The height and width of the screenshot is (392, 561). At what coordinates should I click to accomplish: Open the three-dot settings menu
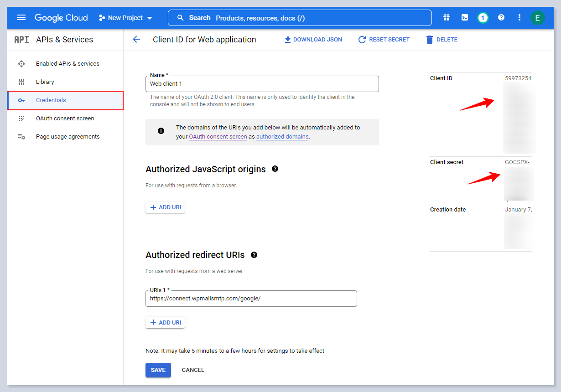pos(519,18)
